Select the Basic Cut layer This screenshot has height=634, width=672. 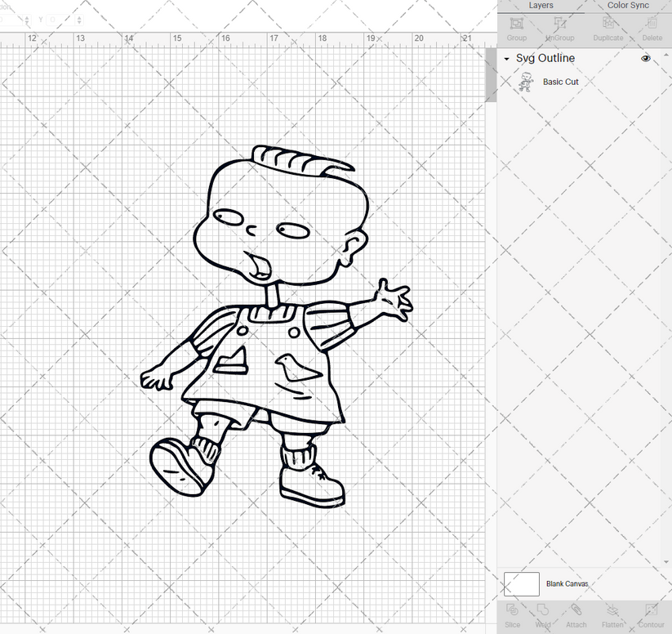561,82
